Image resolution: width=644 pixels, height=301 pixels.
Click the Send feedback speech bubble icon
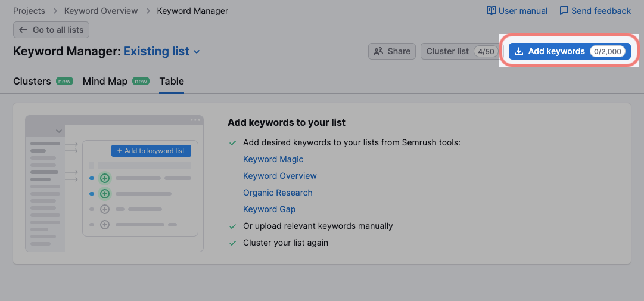[564, 11]
